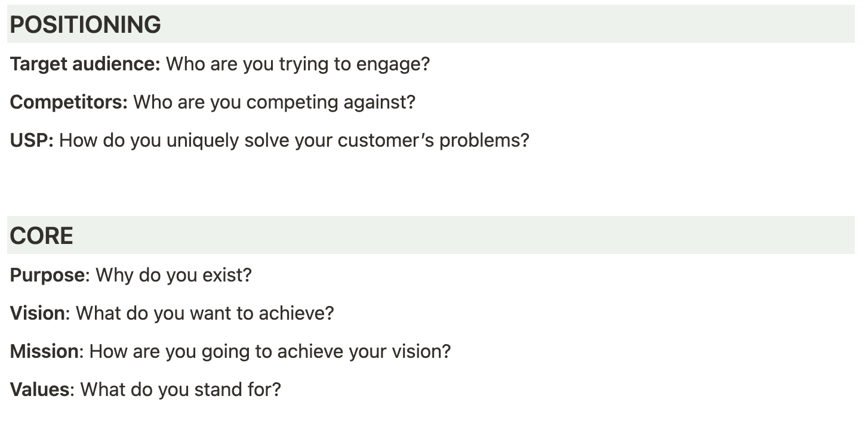Screen dimensions: 868x433
Task: Click the text 'Why do you exist?'
Action: tap(174, 275)
